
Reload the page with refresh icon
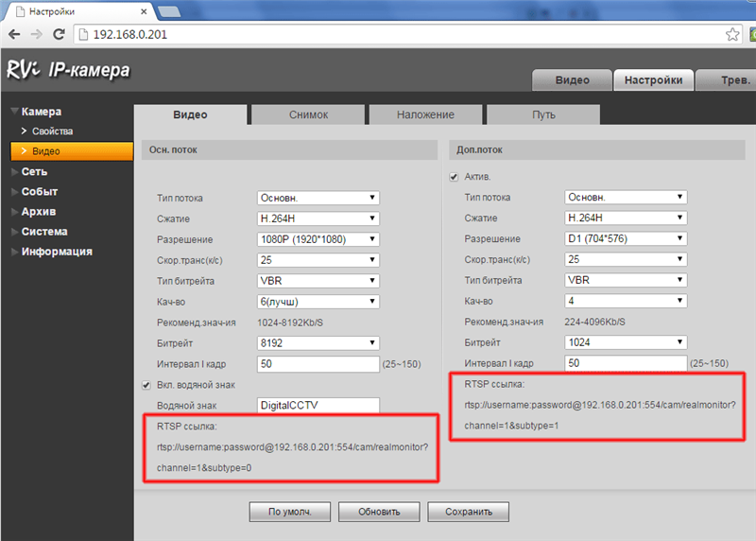(59, 34)
